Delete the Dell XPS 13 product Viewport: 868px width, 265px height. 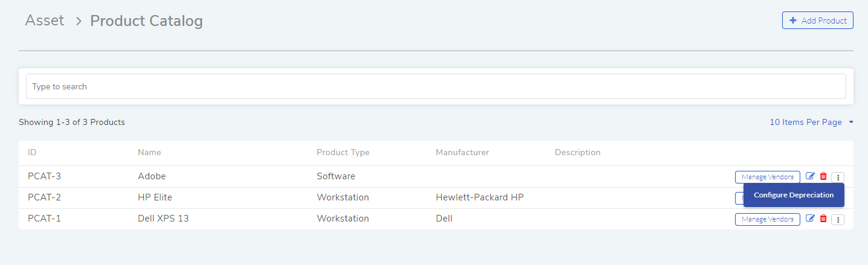(x=823, y=219)
